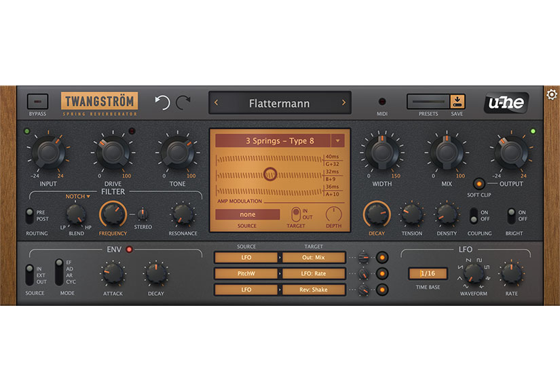Click the u-he logo badge
This screenshot has width=560, height=392.
[506, 102]
